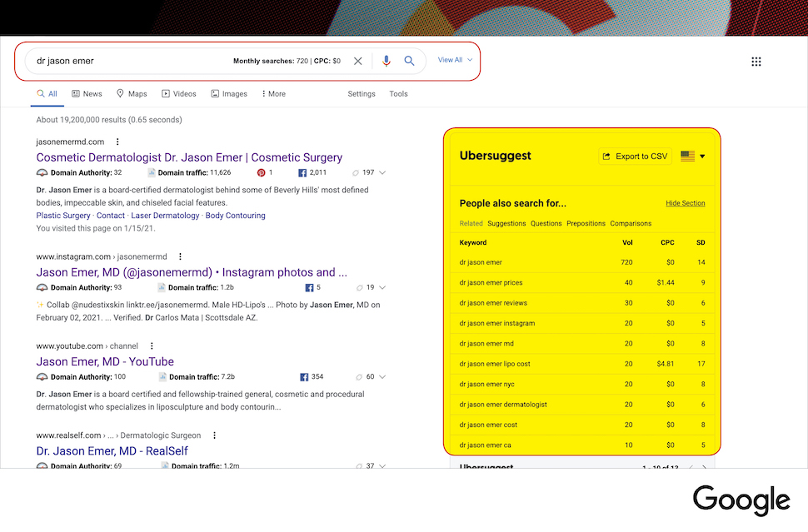Expand the View All dropdown
This screenshot has width=808, height=532.
pyautogui.click(x=455, y=60)
